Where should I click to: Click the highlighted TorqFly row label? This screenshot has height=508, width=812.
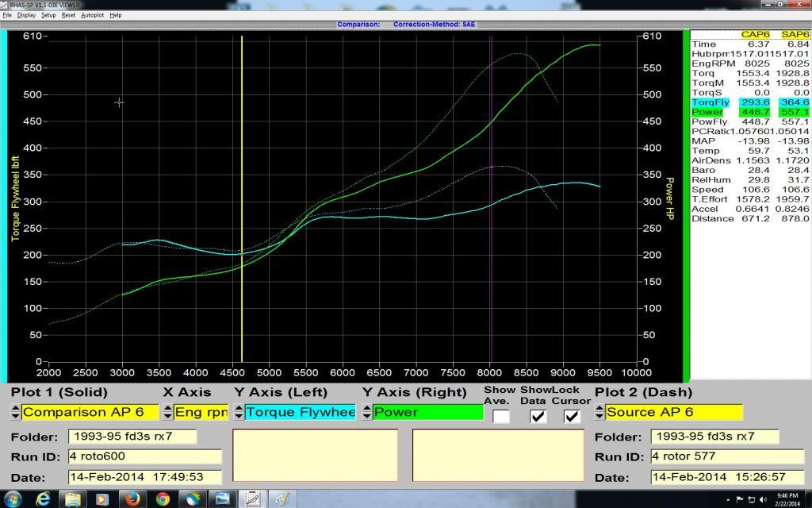710,102
